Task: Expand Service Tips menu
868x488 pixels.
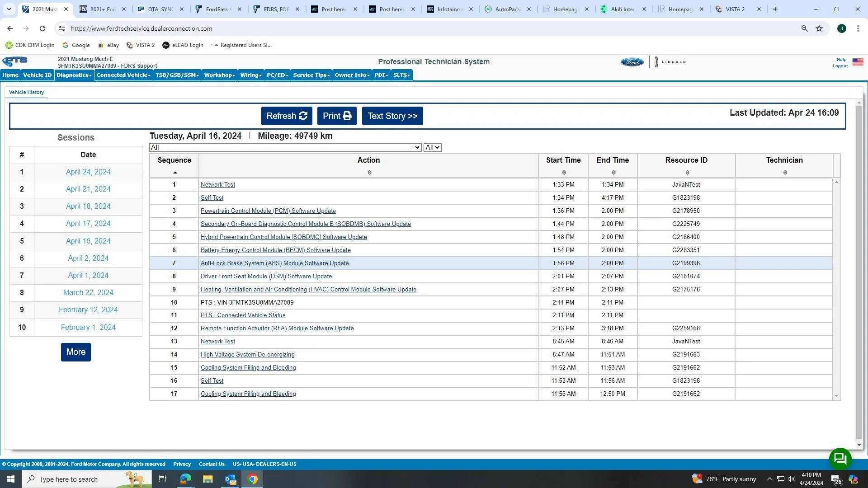Action: 311,75
